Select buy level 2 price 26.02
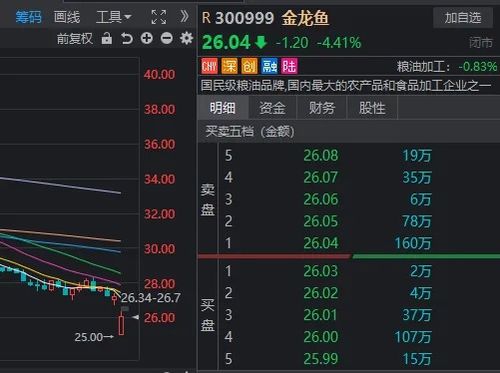This screenshot has height=373, width=500. click(321, 293)
